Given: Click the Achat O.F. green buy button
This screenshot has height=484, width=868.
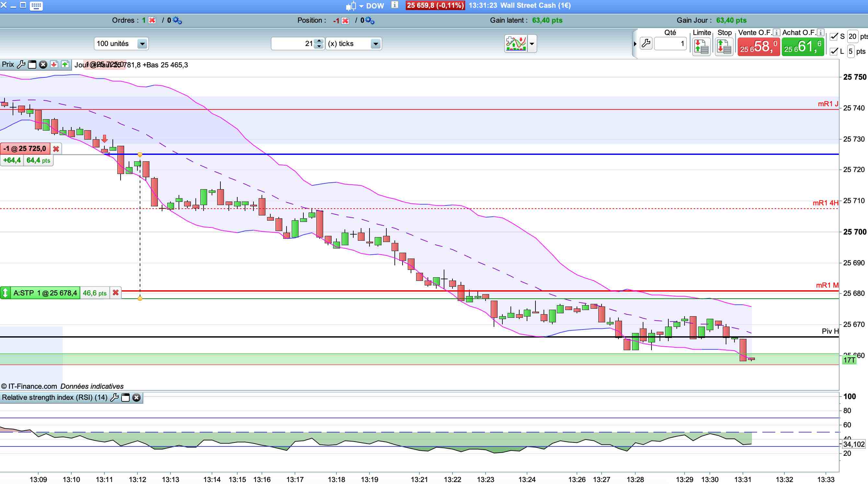Looking at the screenshot, I should [803, 46].
